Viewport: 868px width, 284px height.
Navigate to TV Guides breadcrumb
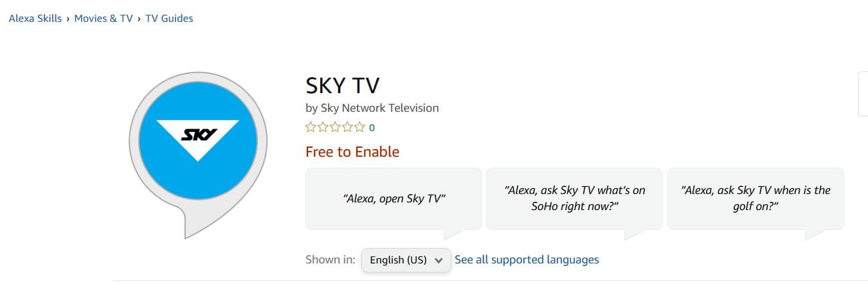tap(169, 19)
